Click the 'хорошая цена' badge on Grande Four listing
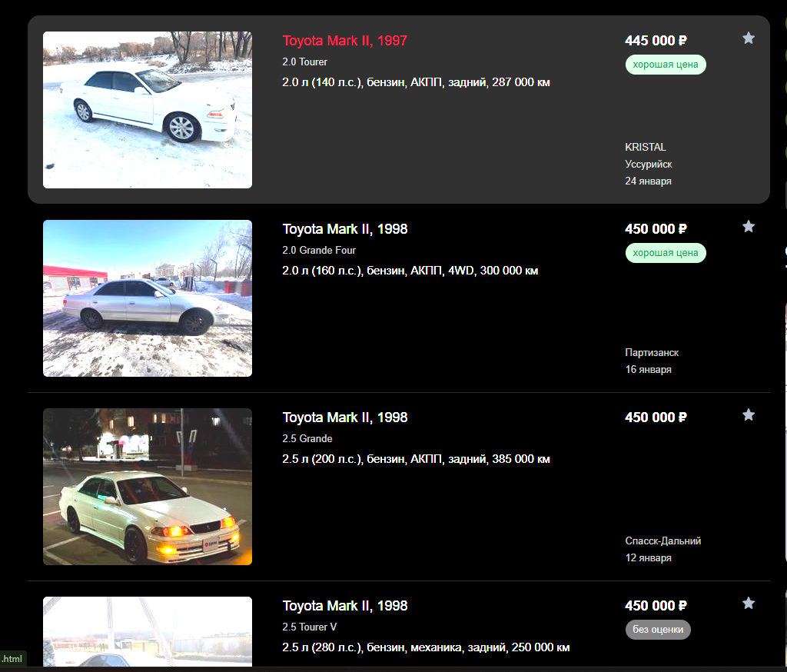The width and height of the screenshot is (787, 672). 666,253
